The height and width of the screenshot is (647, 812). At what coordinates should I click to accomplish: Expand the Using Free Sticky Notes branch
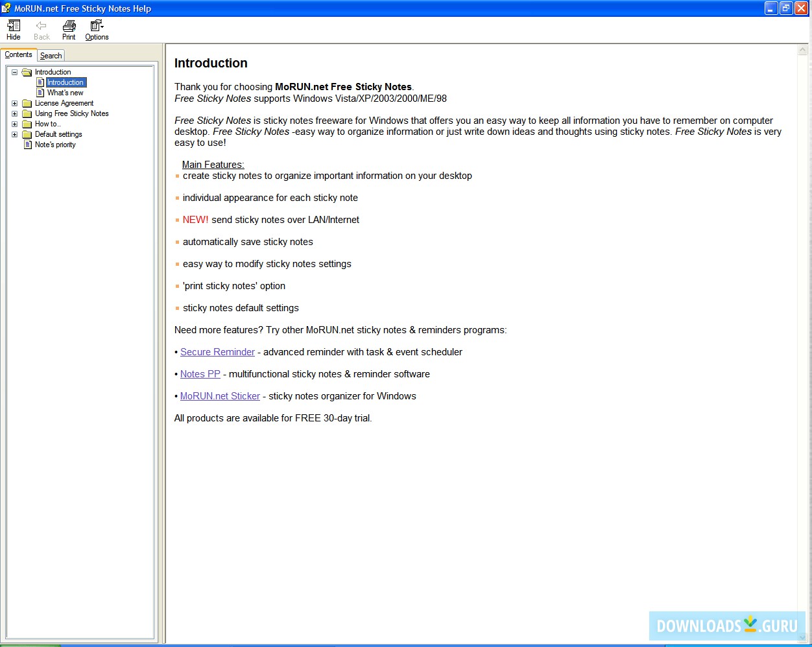pyautogui.click(x=14, y=113)
